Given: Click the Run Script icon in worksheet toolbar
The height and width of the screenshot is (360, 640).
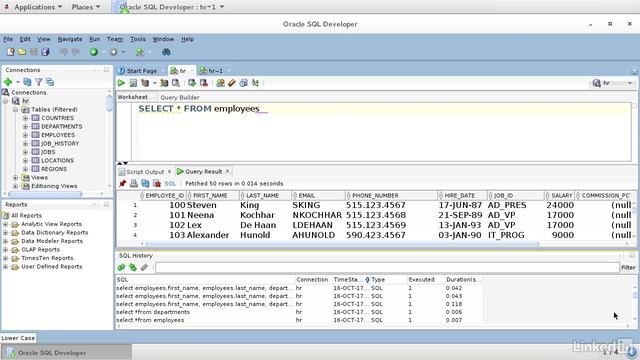Looking at the screenshot, I should click(133, 83).
